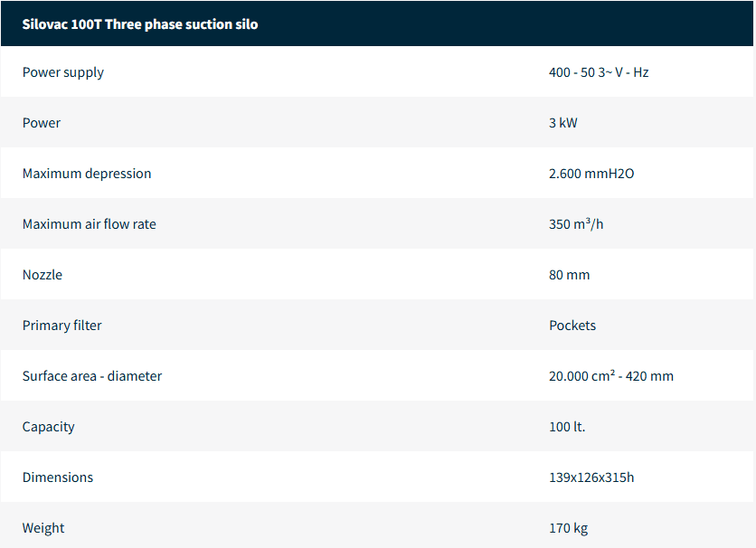The image size is (756, 548).
Task: Select the 3 kW power value
Action: point(562,123)
